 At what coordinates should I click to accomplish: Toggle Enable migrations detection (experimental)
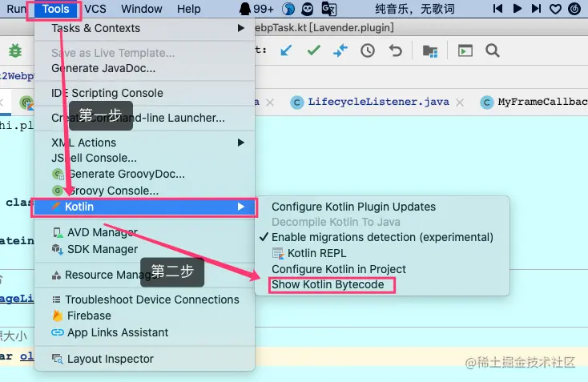coord(377,237)
